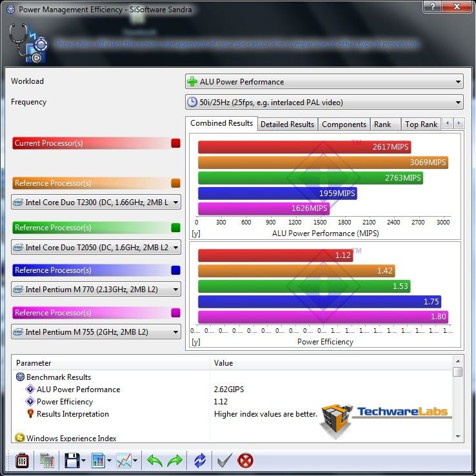Open the ALU Power Performance workload dropdown

click(324, 82)
